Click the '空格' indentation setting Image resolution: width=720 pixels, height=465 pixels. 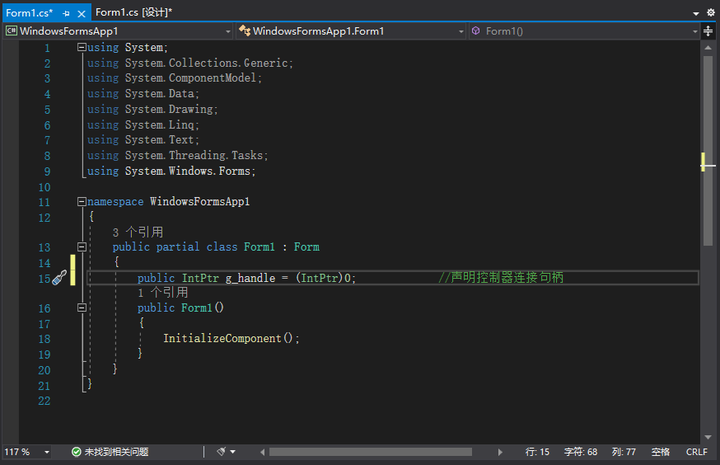click(660, 452)
